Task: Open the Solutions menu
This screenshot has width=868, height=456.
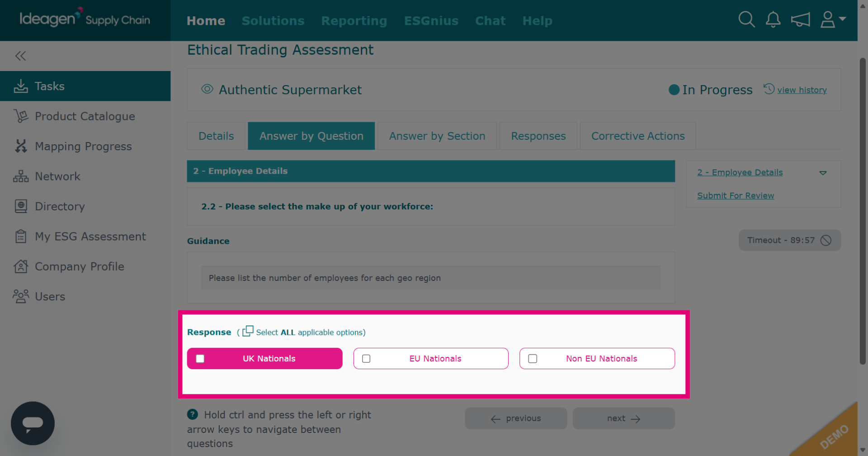Action: pyautogui.click(x=273, y=21)
